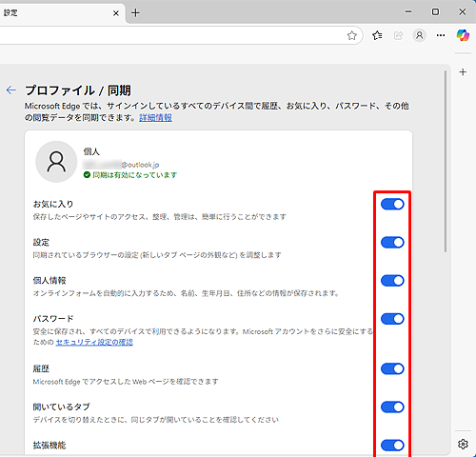Open the 詳細情報 link
Screen dimensions: 476x457
tap(155, 118)
